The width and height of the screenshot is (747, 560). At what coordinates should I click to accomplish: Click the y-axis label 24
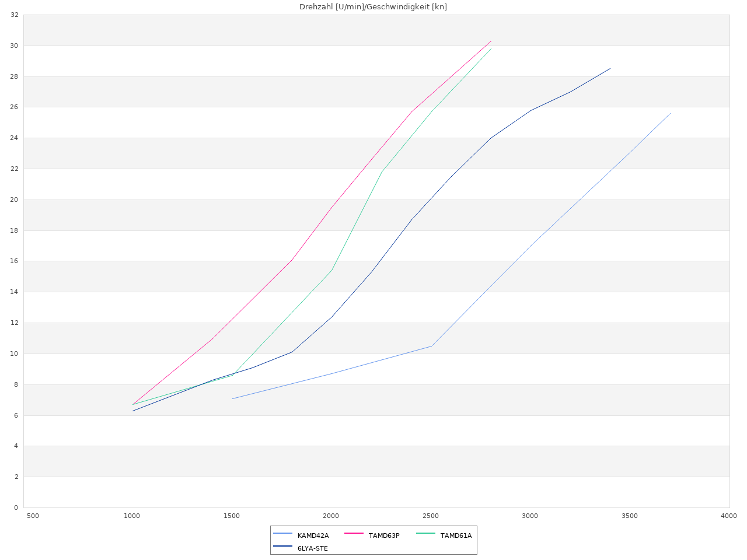[15, 138]
